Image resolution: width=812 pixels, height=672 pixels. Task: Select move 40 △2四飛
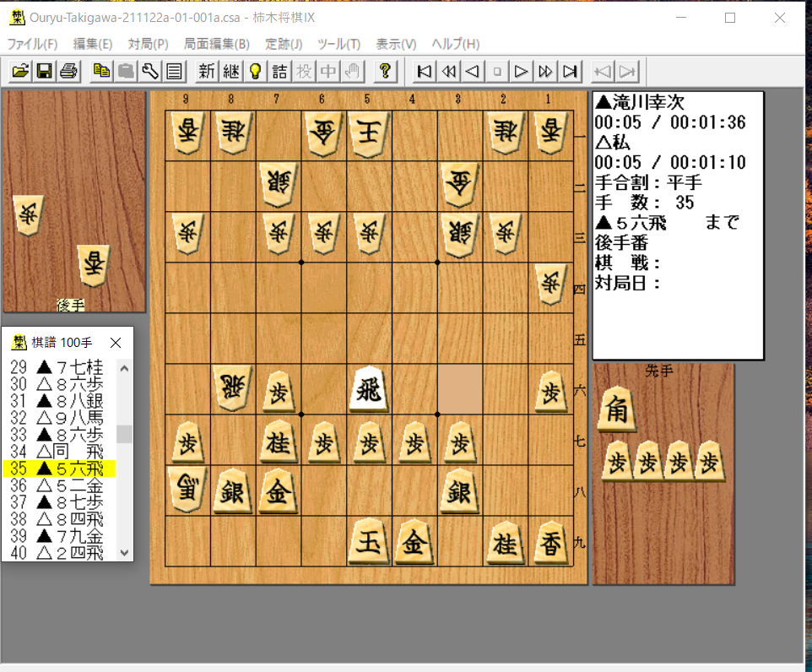click(59, 553)
